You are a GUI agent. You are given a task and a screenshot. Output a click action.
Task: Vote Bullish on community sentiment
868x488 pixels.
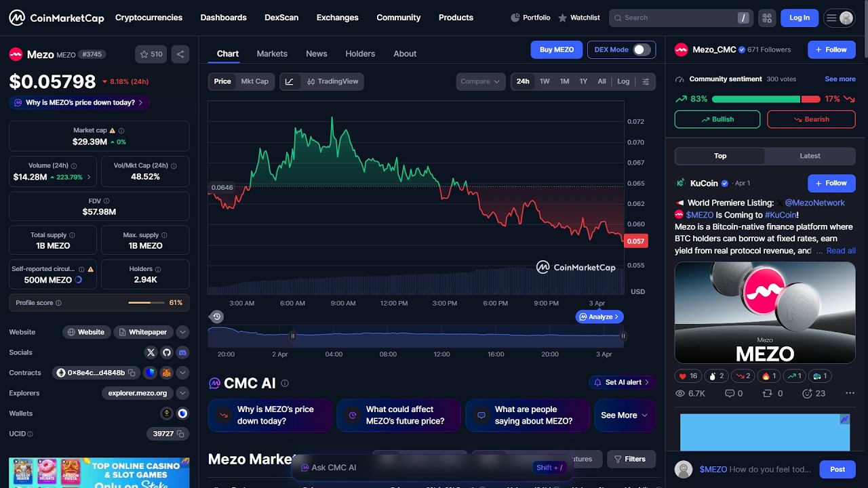coord(717,119)
